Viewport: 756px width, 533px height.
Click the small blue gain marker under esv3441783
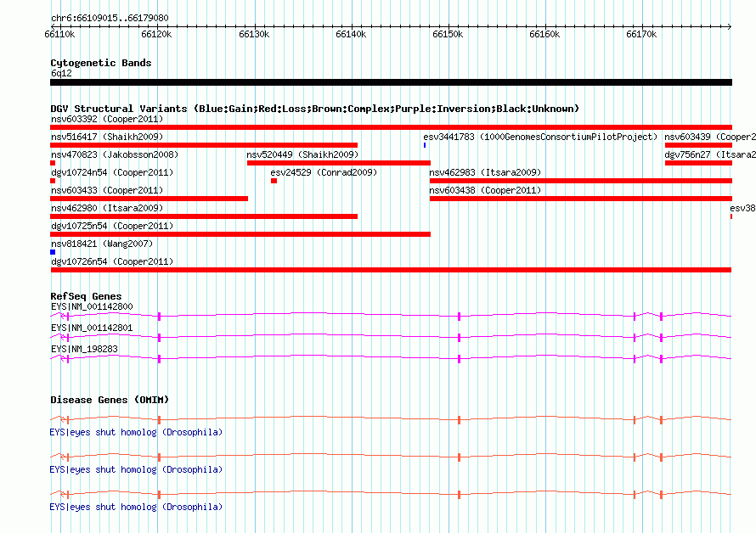(425, 145)
